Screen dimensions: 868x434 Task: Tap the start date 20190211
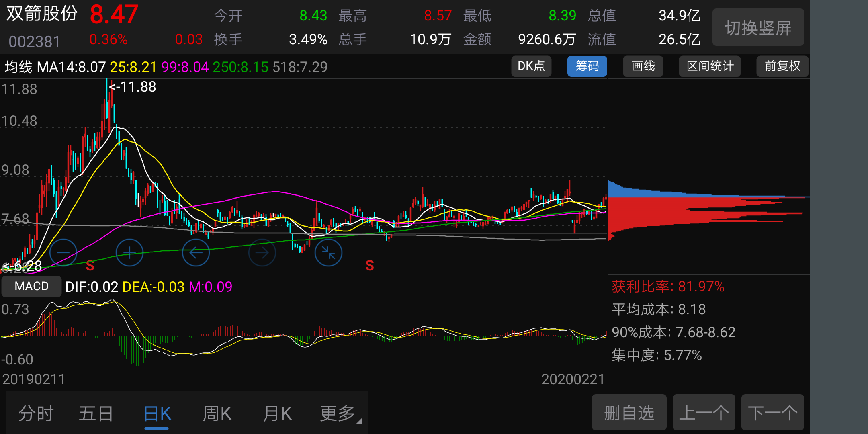(x=34, y=379)
